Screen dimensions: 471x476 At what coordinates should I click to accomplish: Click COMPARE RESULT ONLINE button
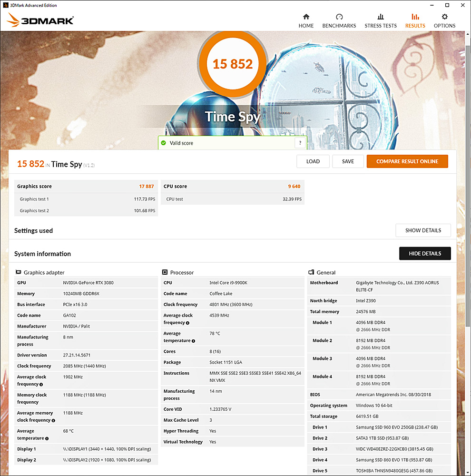click(x=407, y=161)
